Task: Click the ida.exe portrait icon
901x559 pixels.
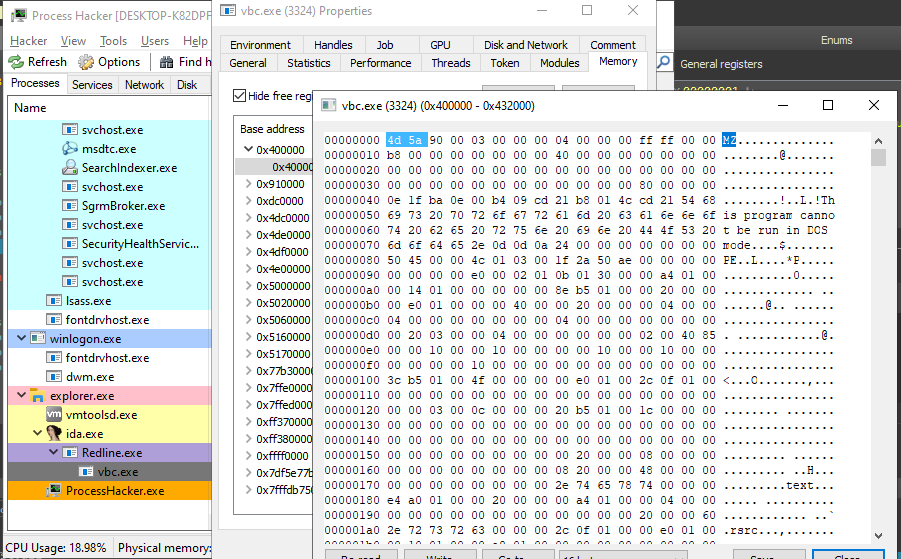Action: [x=53, y=434]
